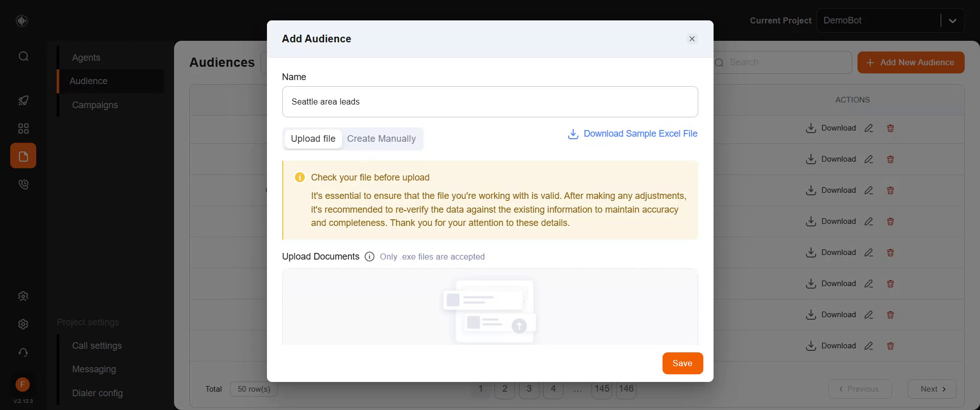This screenshot has width=980, height=410.
Task: Go to page 145 in pagination
Action: [602, 389]
